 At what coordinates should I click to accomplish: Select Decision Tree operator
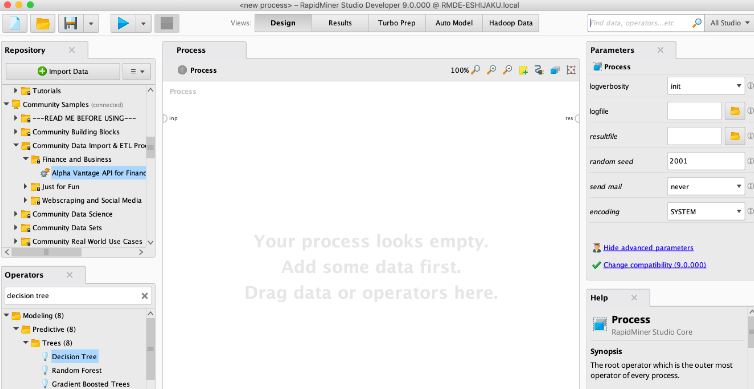click(x=74, y=357)
